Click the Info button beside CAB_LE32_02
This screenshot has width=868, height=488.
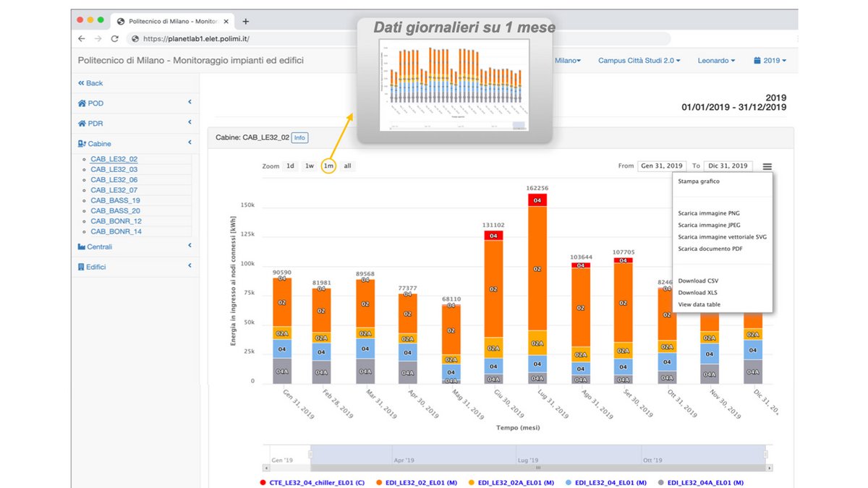(299, 137)
